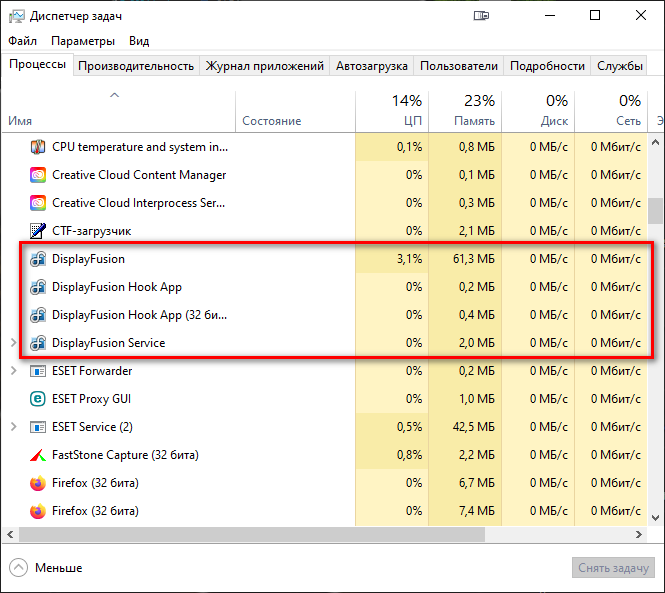Click the compact view icon in title bar

click(x=481, y=16)
